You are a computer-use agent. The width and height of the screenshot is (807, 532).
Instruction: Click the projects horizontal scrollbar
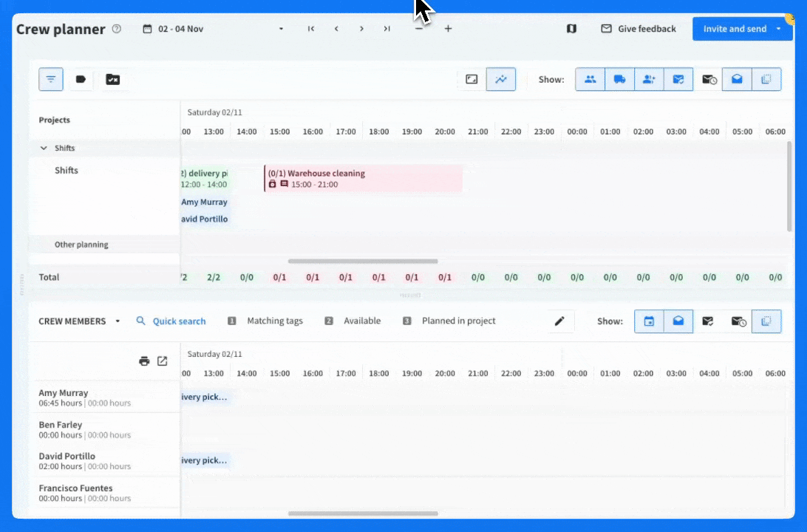tap(363, 262)
